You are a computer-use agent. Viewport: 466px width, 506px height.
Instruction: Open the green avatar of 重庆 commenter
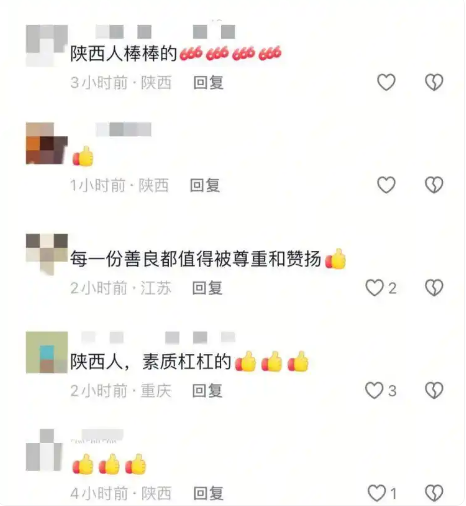(47, 352)
